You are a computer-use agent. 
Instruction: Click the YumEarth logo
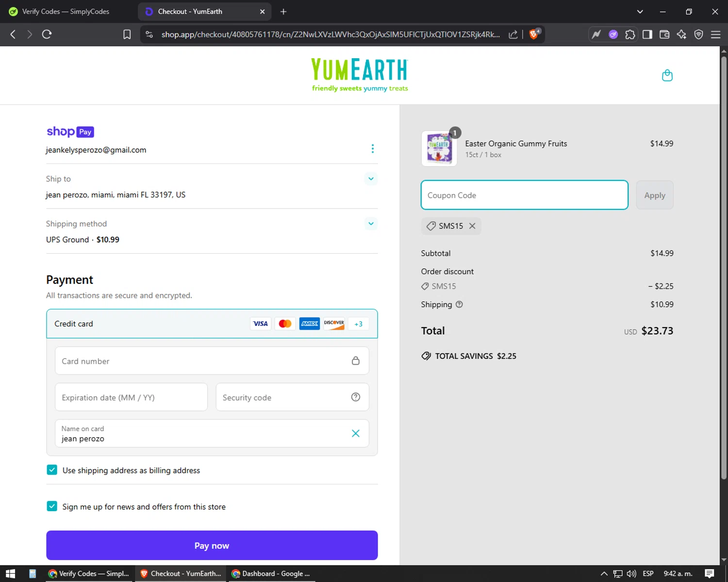tap(360, 75)
